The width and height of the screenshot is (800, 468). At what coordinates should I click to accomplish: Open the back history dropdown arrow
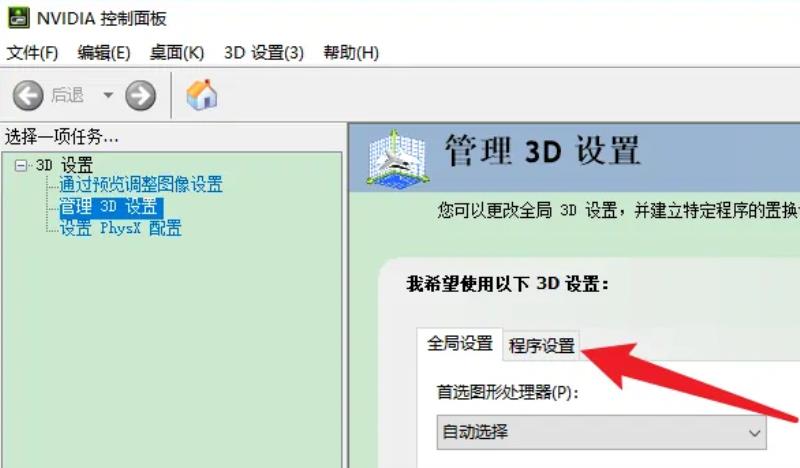click(108, 95)
